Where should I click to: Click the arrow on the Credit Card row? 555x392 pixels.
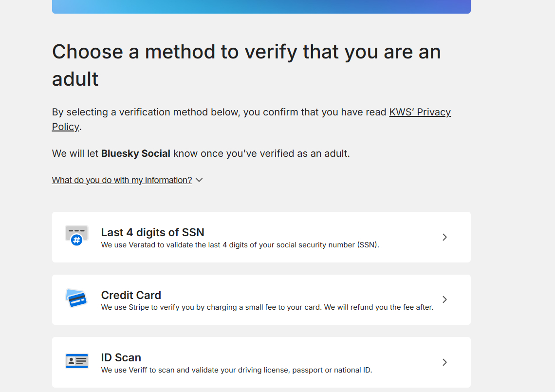tap(444, 299)
